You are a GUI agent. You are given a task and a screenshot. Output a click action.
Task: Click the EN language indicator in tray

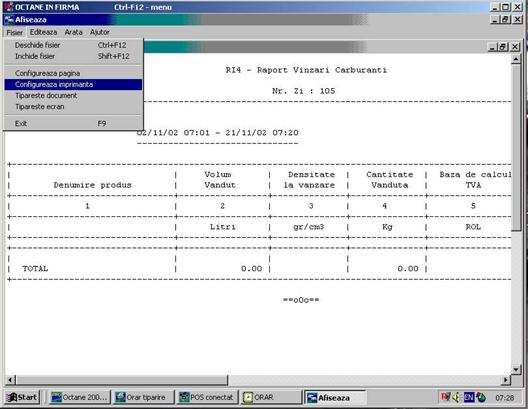469,398
